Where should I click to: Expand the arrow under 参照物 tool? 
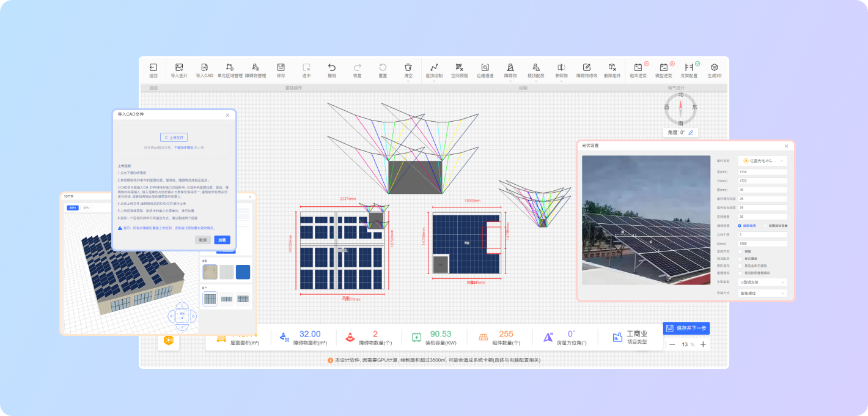(x=561, y=81)
